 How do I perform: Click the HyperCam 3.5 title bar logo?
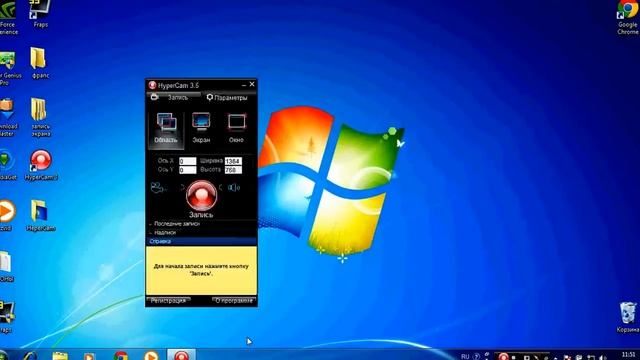click(152, 85)
